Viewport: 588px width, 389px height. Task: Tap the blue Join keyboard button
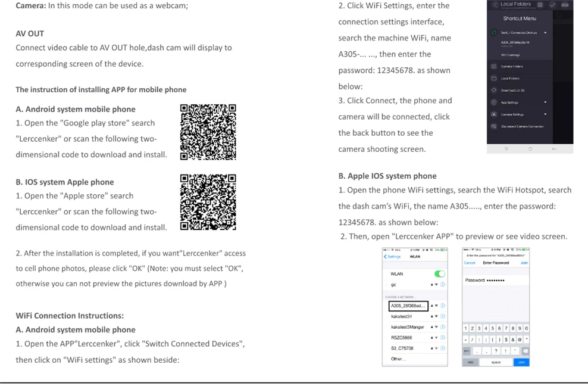521,362
